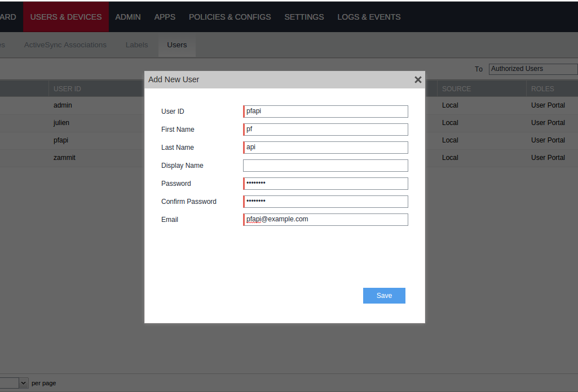
Task: Switch to the Labels tab
Action: point(136,45)
